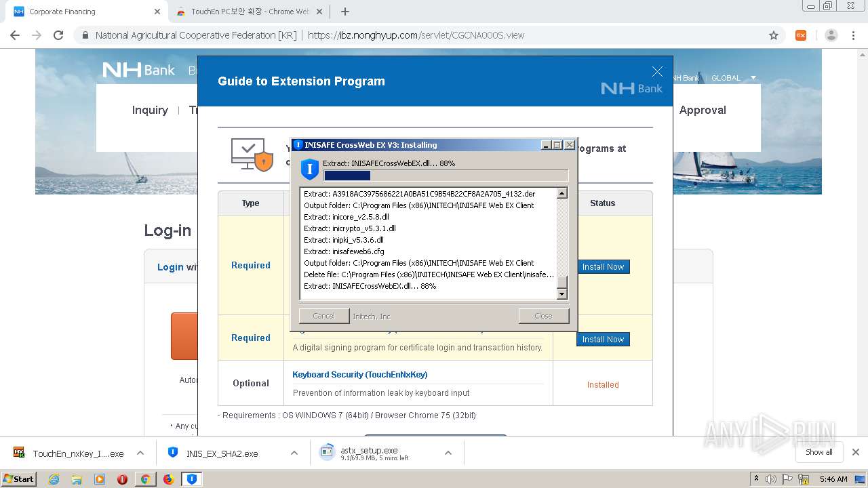868x488 pixels.
Task: Open Opera browser from taskbar
Action: [x=122, y=479]
